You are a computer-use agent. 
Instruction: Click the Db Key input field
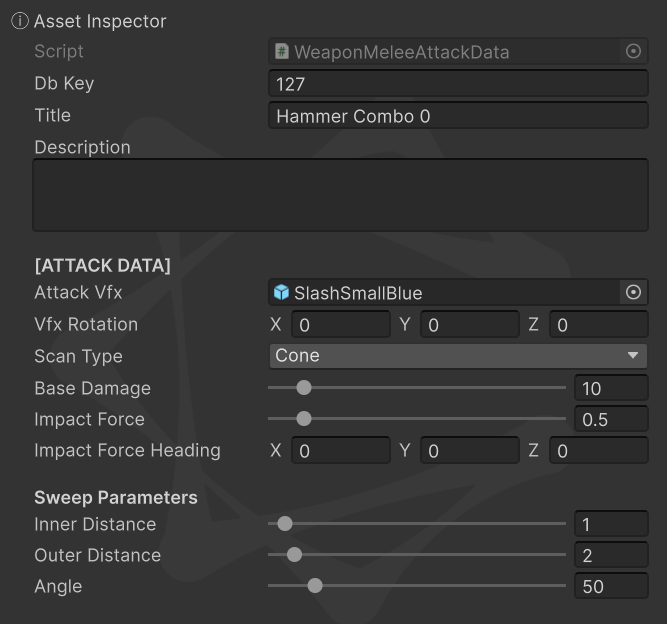(458, 84)
